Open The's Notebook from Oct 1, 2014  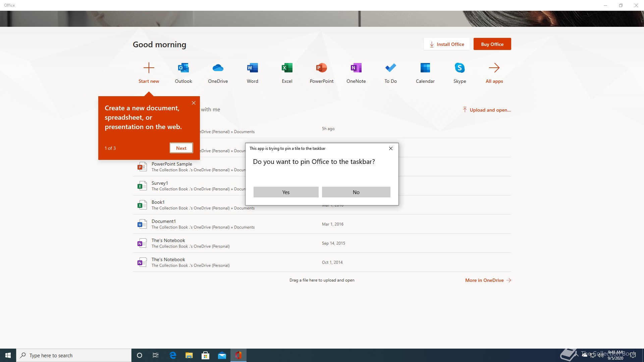point(322,262)
